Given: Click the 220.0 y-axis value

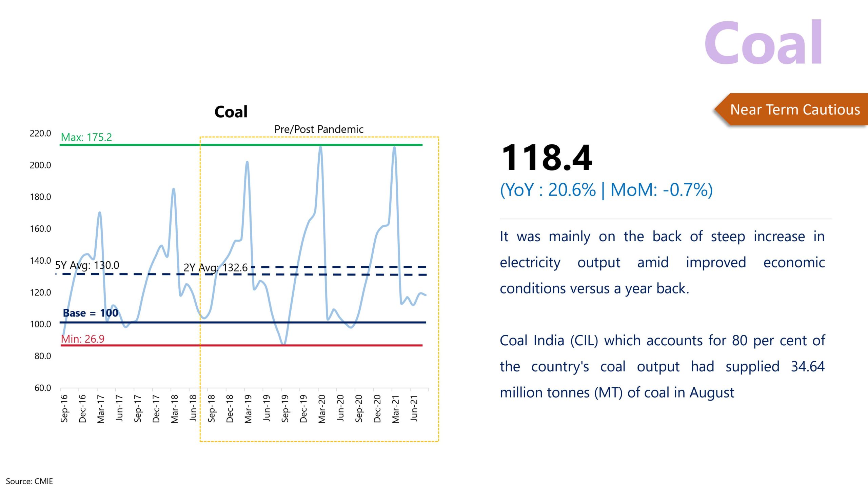Looking at the screenshot, I should click(40, 133).
